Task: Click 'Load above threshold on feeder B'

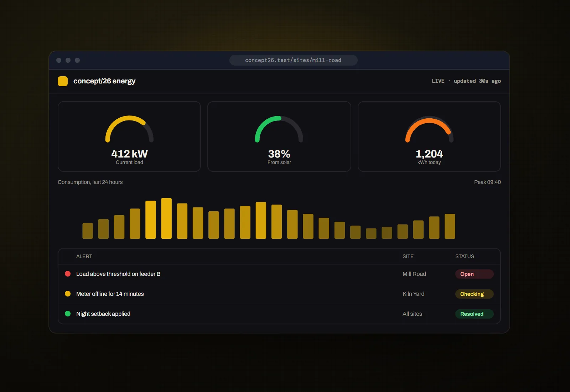Action: click(x=118, y=274)
